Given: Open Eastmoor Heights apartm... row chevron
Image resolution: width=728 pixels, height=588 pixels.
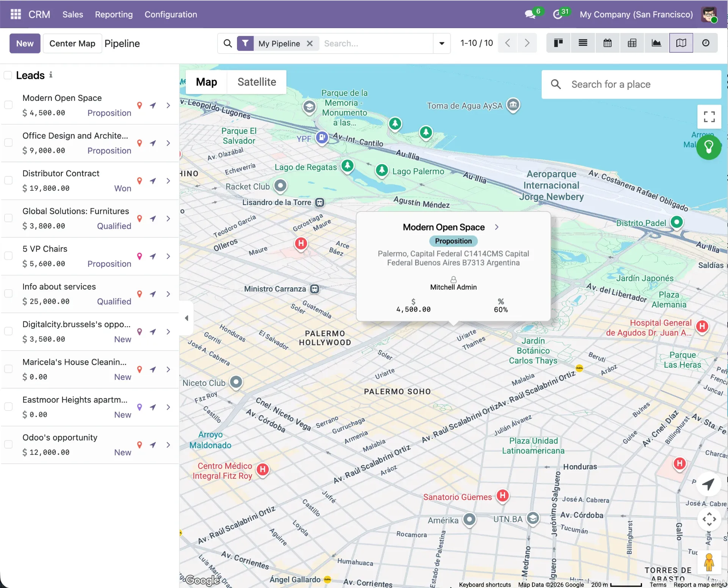Looking at the screenshot, I should [168, 407].
